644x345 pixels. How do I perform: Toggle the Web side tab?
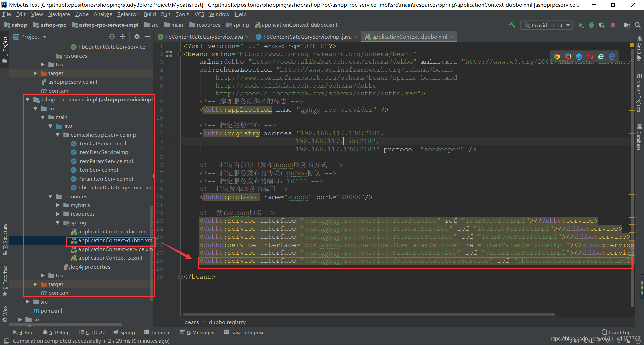(5, 314)
